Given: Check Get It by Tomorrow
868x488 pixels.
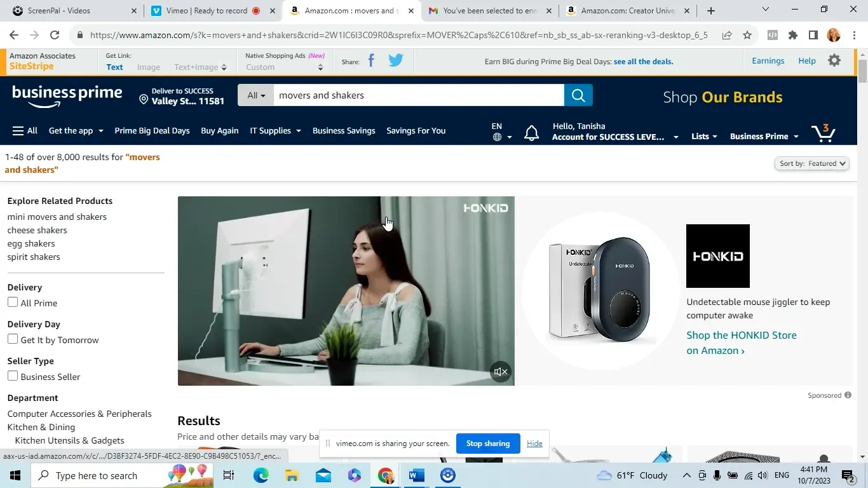Looking at the screenshot, I should click(13, 339).
